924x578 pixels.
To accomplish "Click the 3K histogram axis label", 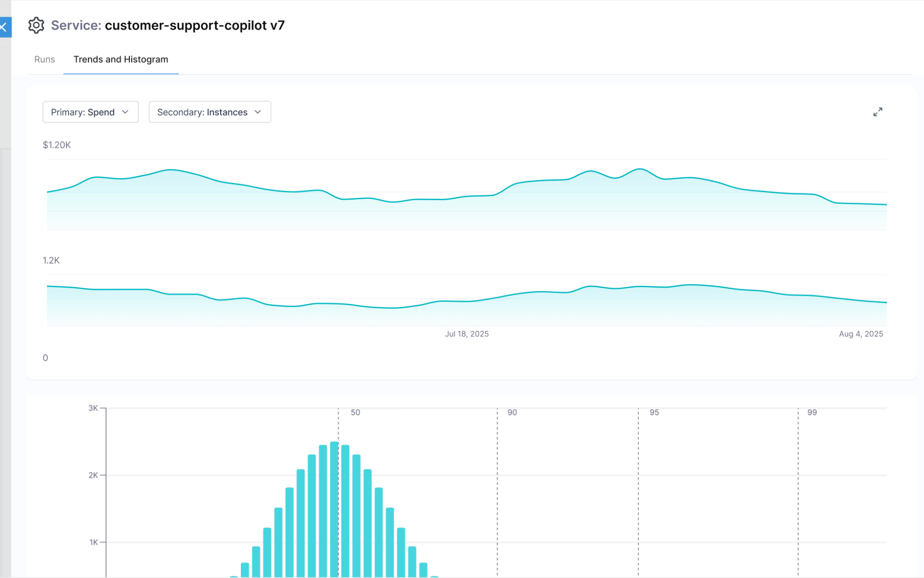I will click(93, 408).
